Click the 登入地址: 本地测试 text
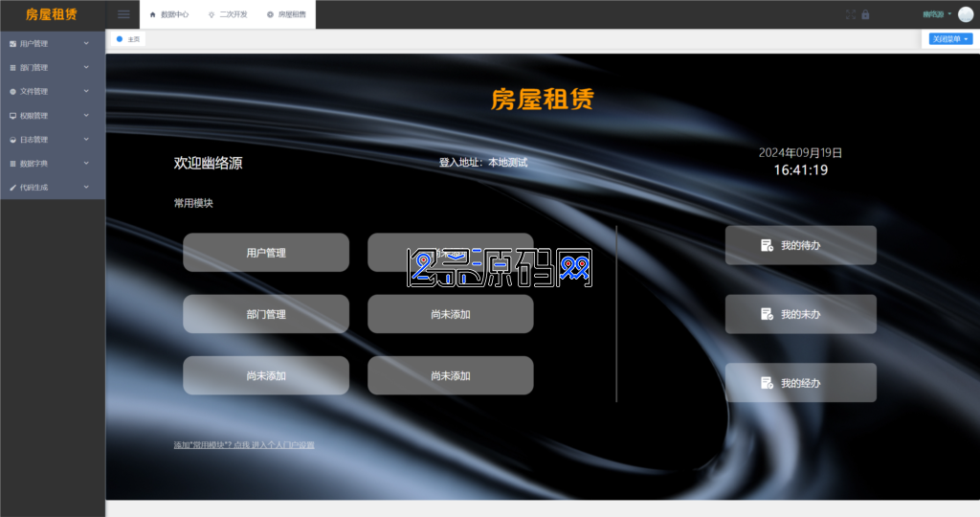The image size is (980, 517). [483, 163]
